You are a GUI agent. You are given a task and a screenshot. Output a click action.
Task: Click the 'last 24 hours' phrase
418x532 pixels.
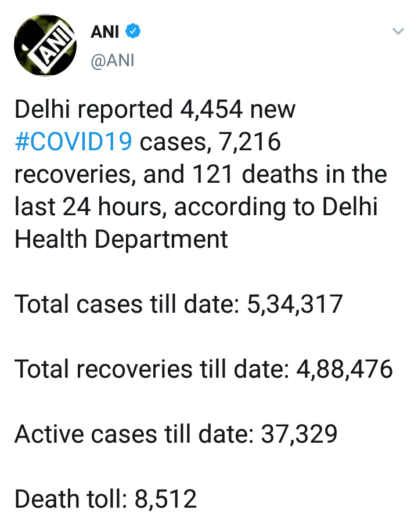pyautogui.click(x=90, y=207)
